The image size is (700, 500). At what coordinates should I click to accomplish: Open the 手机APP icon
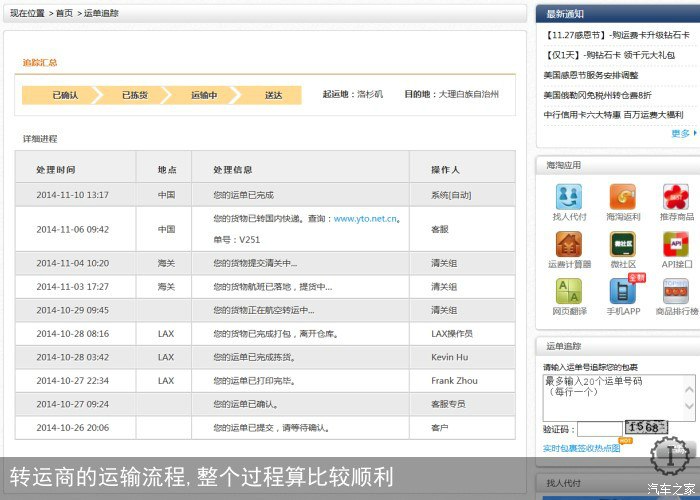tap(623, 291)
